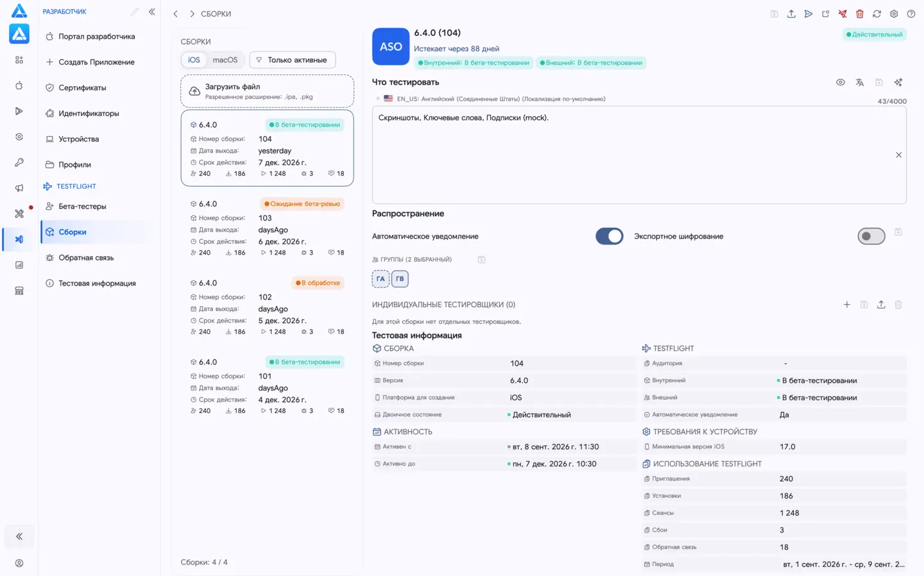Toggle preview with the eye icon
This screenshot has height=576, width=924.
tap(841, 82)
